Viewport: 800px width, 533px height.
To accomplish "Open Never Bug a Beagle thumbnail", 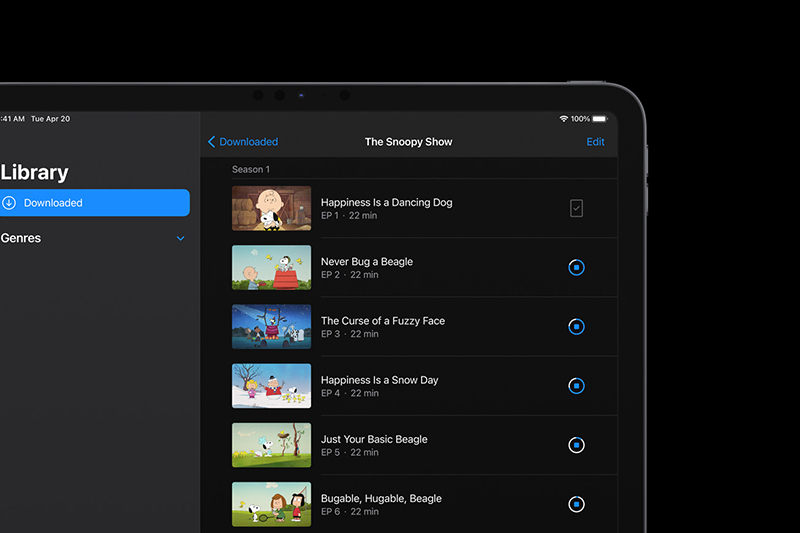I will coord(271,267).
